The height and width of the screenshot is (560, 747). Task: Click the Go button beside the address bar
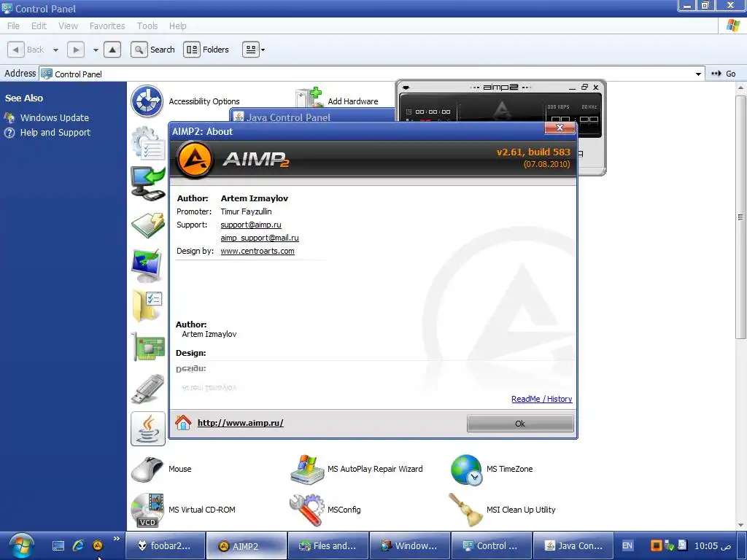tap(724, 74)
